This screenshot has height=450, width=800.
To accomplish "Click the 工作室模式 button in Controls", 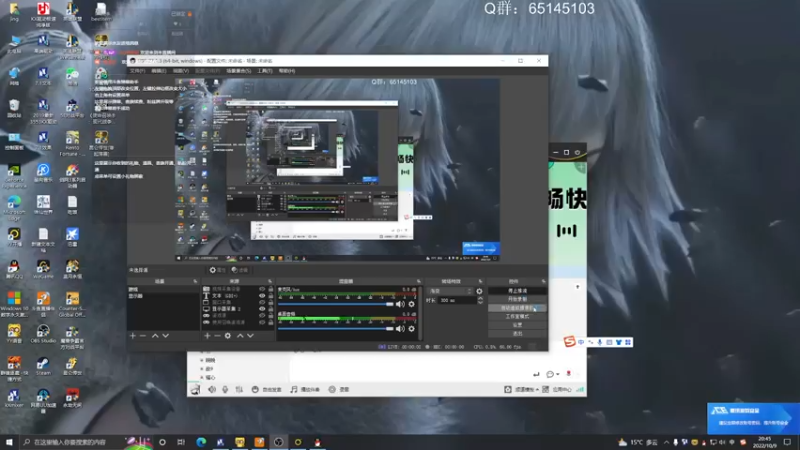I will coord(517,317).
